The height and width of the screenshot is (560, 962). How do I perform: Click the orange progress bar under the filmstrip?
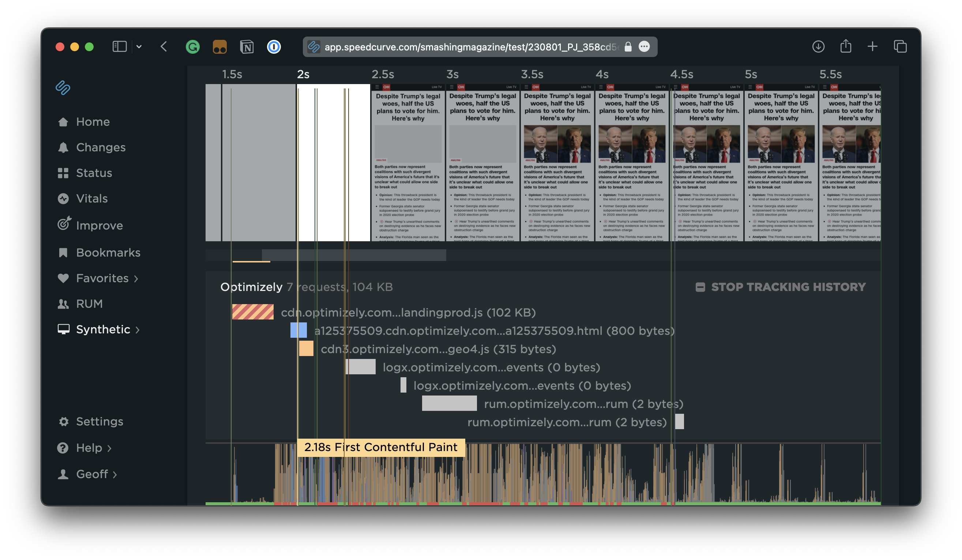[x=251, y=261]
